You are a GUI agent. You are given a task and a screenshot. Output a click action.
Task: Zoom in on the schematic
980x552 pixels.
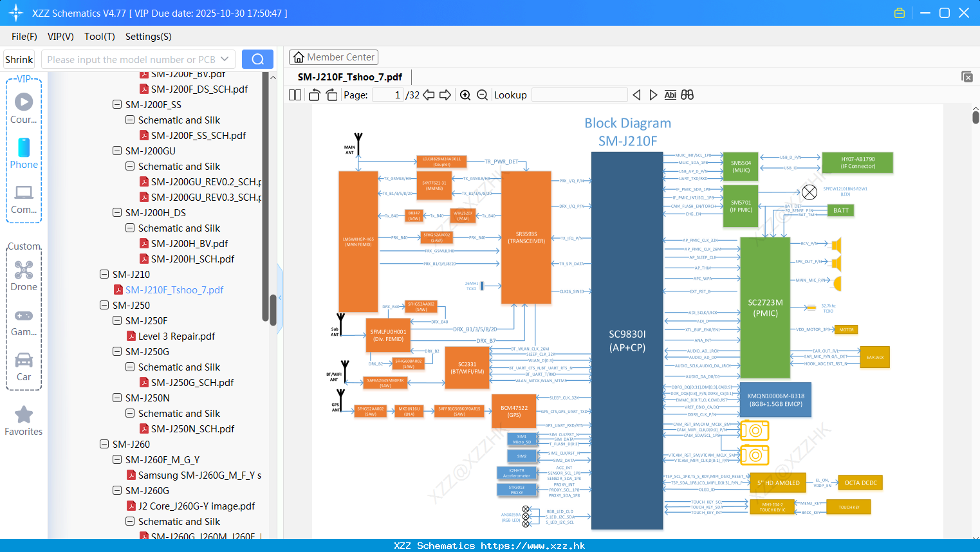click(x=465, y=95)
